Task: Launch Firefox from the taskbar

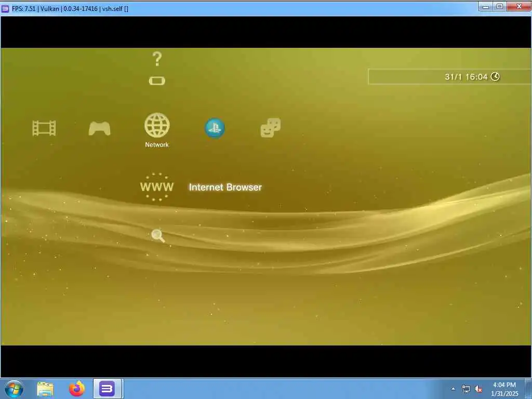Action: tap(77, 389)
